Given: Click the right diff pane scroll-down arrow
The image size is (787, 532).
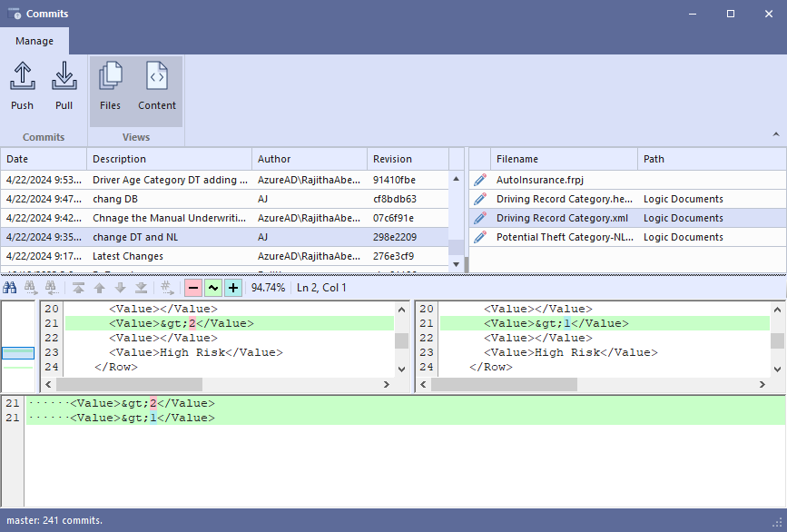Looking at the screenshot, I should tap(777, 369).
